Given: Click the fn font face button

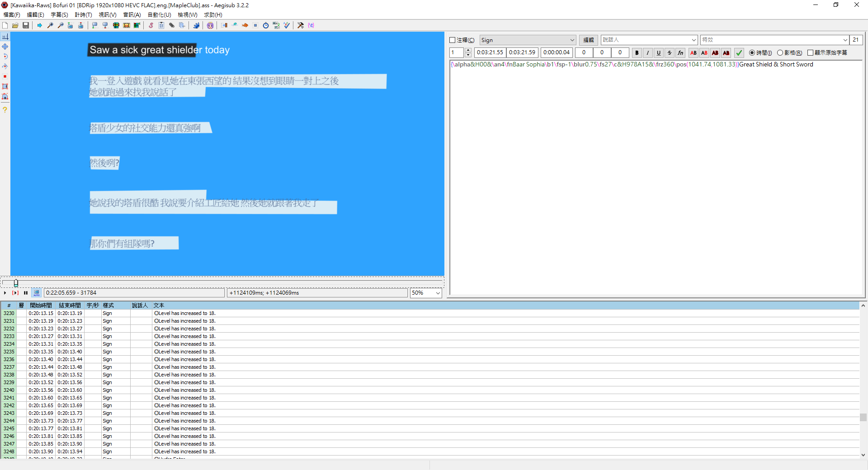Looking at the screenshot, I should (680, 53).
